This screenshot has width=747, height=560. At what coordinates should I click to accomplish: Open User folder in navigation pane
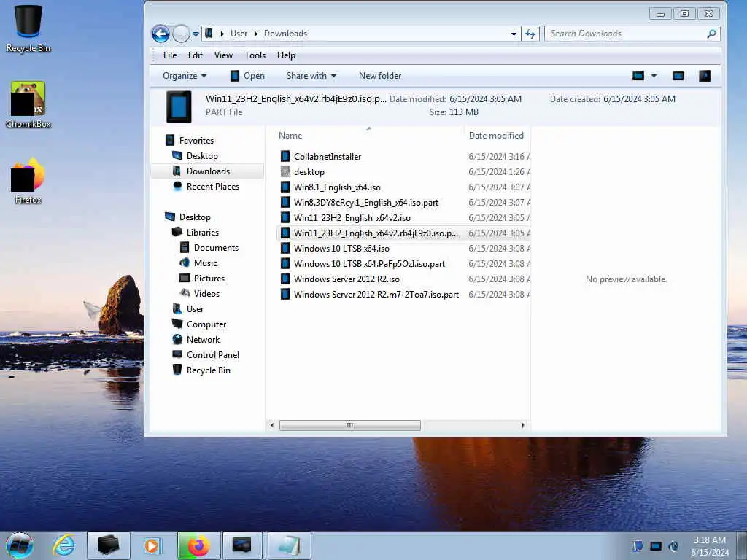pyautogui.click(x=194, y=309)
